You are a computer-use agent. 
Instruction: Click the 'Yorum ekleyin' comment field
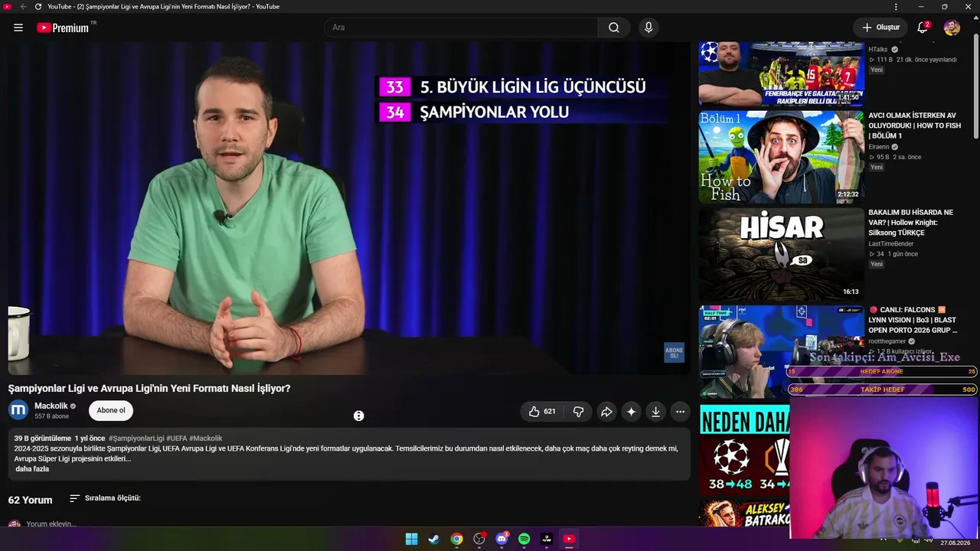point(51,524)
